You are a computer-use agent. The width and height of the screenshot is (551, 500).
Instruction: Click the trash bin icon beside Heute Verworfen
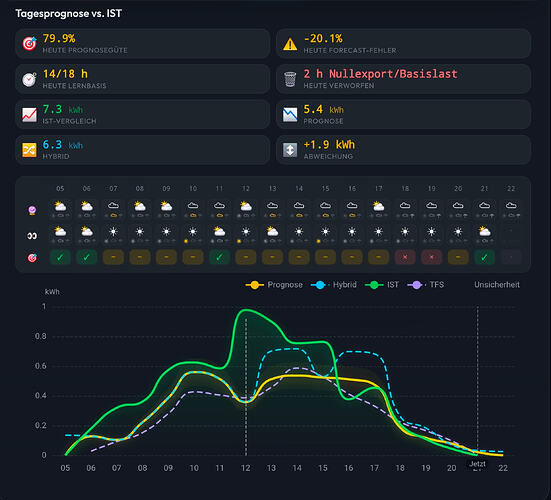(290, 79)
